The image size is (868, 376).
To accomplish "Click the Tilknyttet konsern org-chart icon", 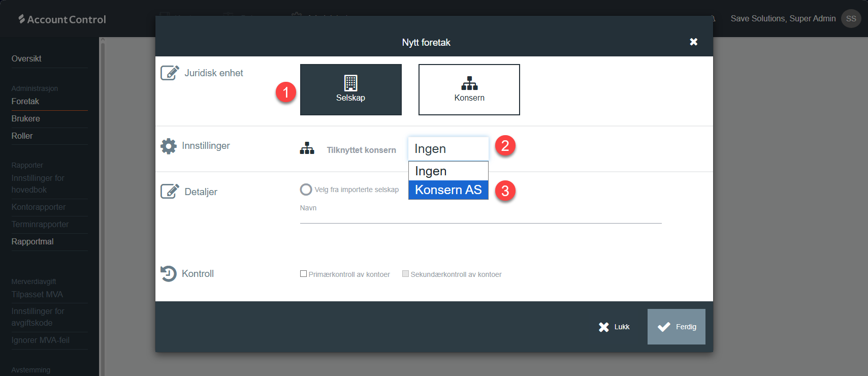I will pyautogui.click(x=307, y=148).
